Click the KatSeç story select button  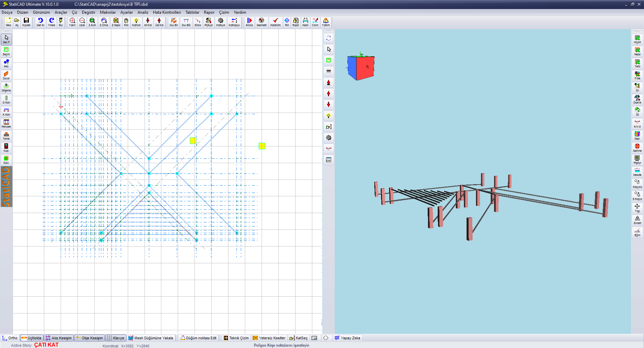[299, 338]
